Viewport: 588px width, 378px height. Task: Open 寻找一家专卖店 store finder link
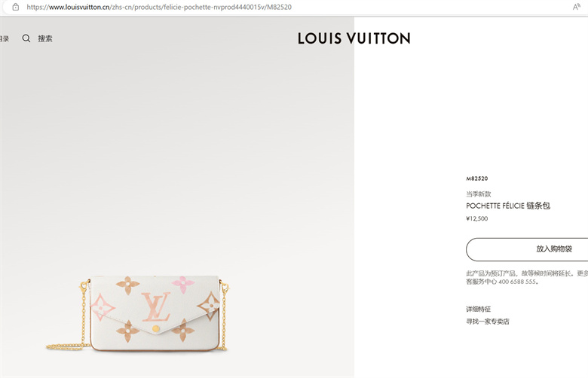click(x=488, y=321)
